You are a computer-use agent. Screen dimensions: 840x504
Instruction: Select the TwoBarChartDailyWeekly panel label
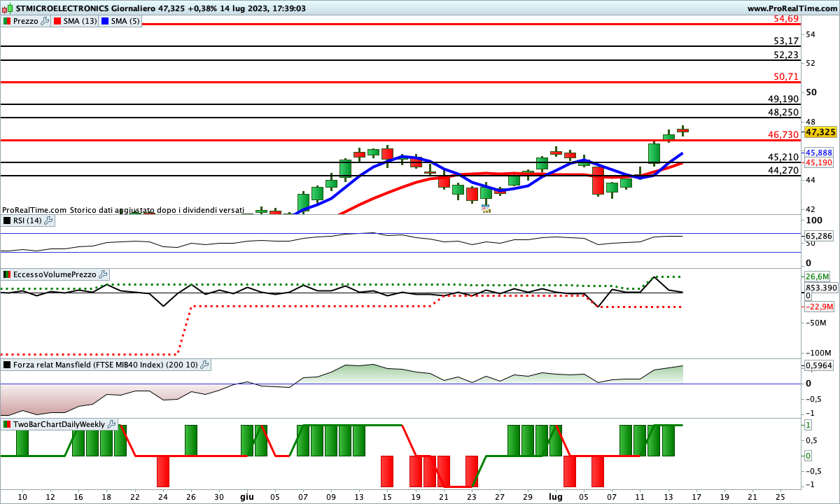[x=59, y=424]
